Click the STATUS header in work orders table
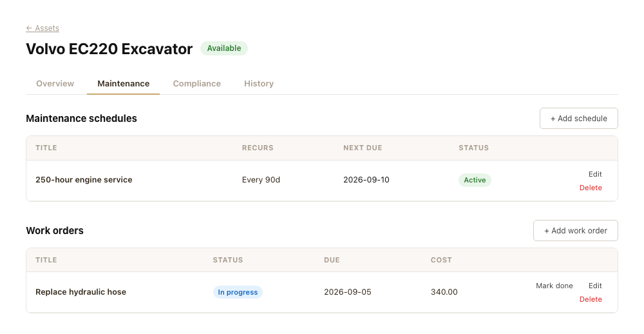Viewport: 644px width, 334px height. pyautogui.click(x=228, y=260)
